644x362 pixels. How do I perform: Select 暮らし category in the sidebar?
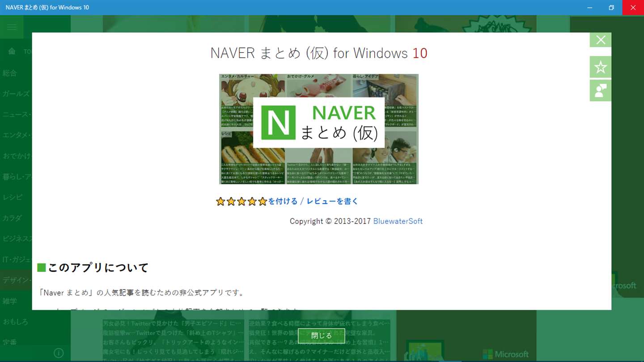point(16,177)
